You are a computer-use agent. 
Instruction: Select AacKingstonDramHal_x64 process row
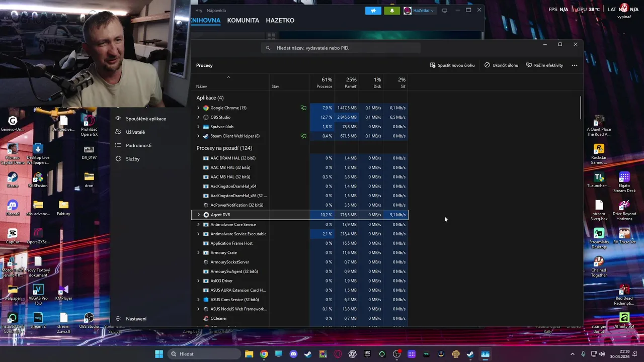pyautogui.click(x=300, y=186)
